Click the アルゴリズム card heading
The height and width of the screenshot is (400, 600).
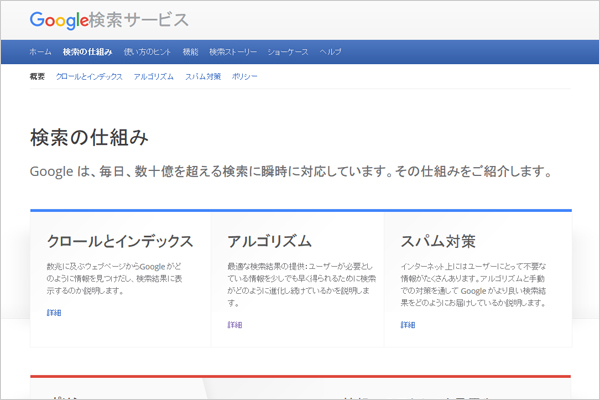(x=269, y=242)
